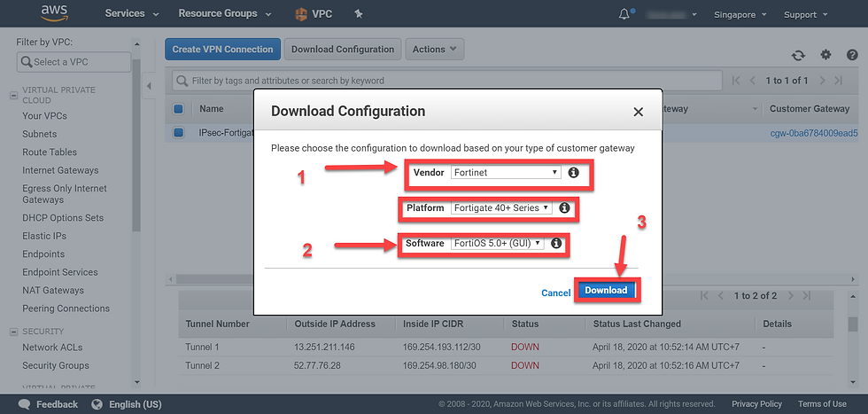Click Download Configuration toolbar button
This screenshot has height=414, width=868.
point(343,49)
